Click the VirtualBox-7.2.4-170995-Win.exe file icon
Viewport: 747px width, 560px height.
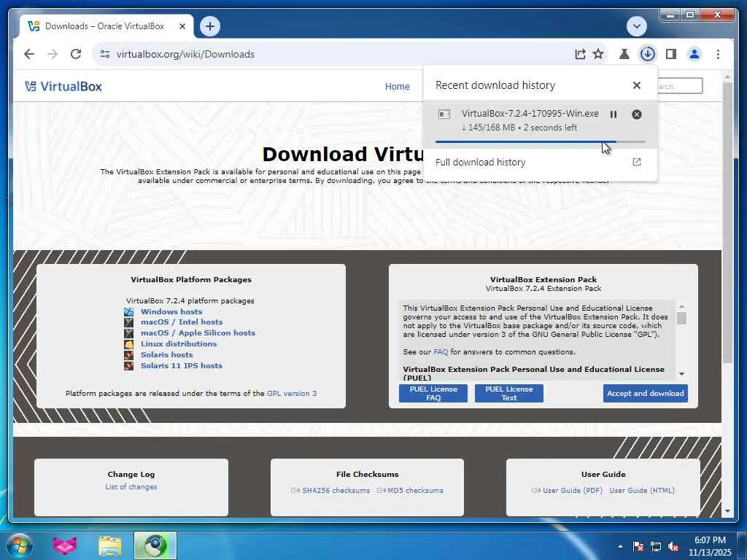(444, 114)
